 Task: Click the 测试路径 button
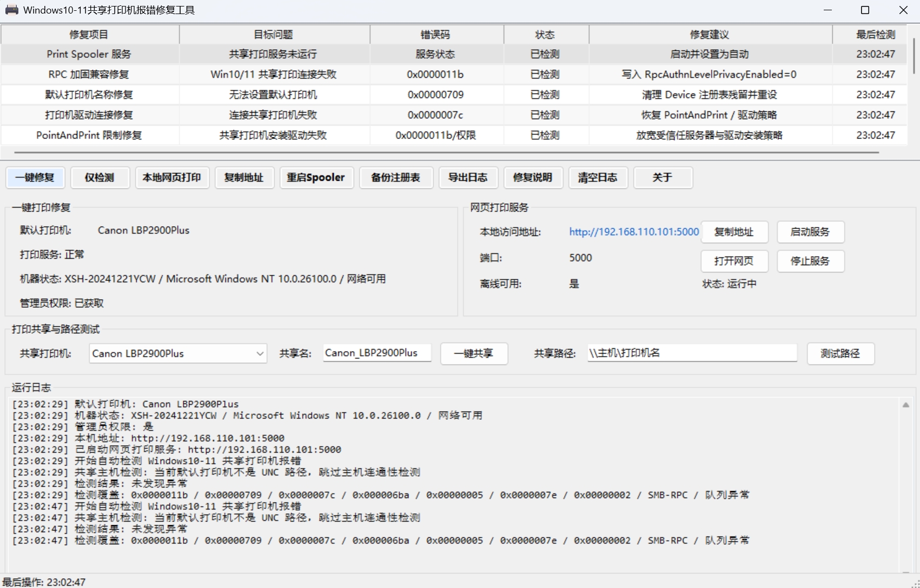tap(840, 354)
